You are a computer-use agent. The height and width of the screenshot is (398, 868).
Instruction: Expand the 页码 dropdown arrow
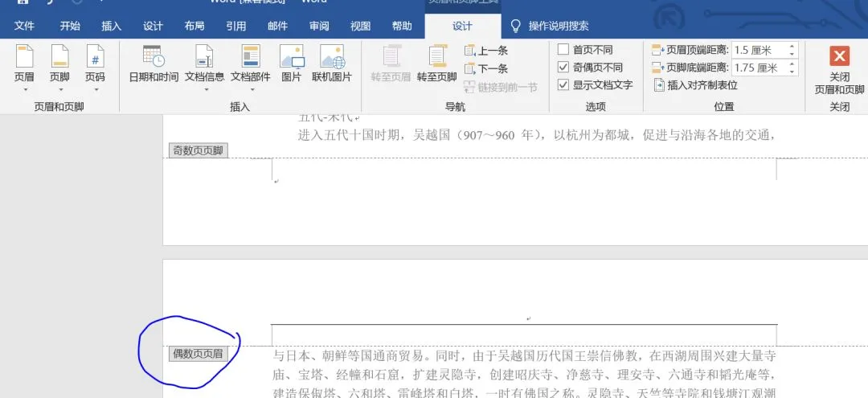(95, 89)
